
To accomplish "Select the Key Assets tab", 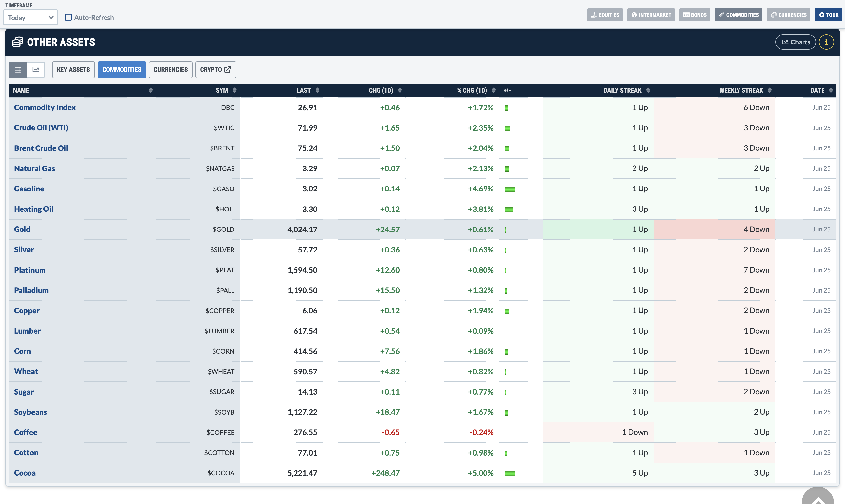I will click(x=73, y=70).
